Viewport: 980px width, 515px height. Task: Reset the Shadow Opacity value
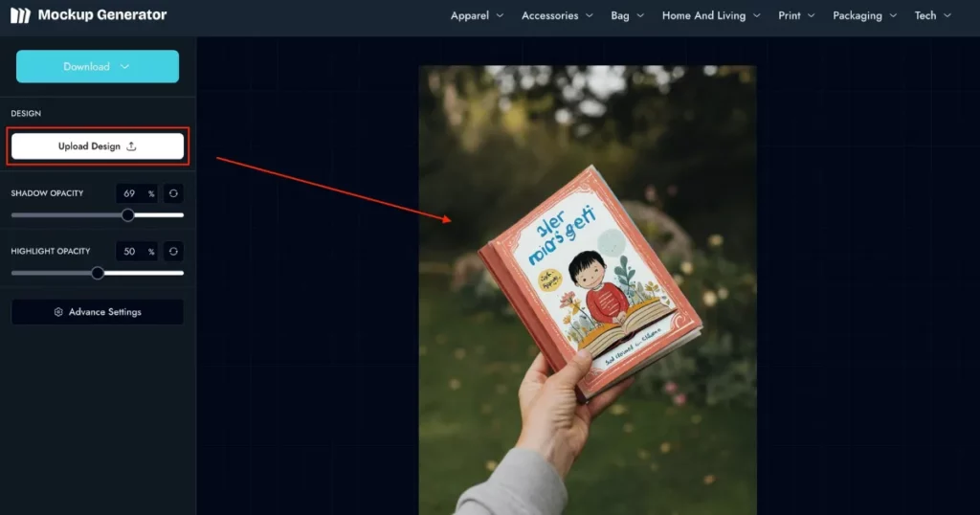point(173,193)
